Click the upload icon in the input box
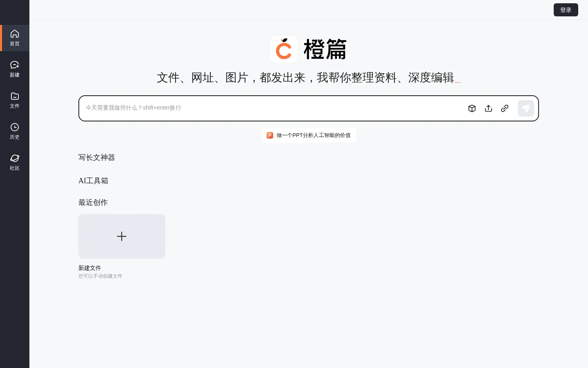This screenshot has width=588, height=368. [x=488, y=108]
